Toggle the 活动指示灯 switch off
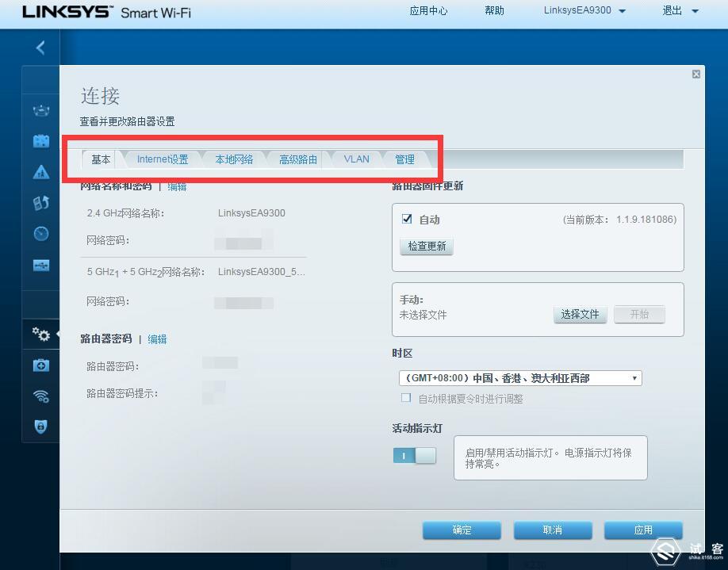728x570 pixels. click(x=414, y=457)
